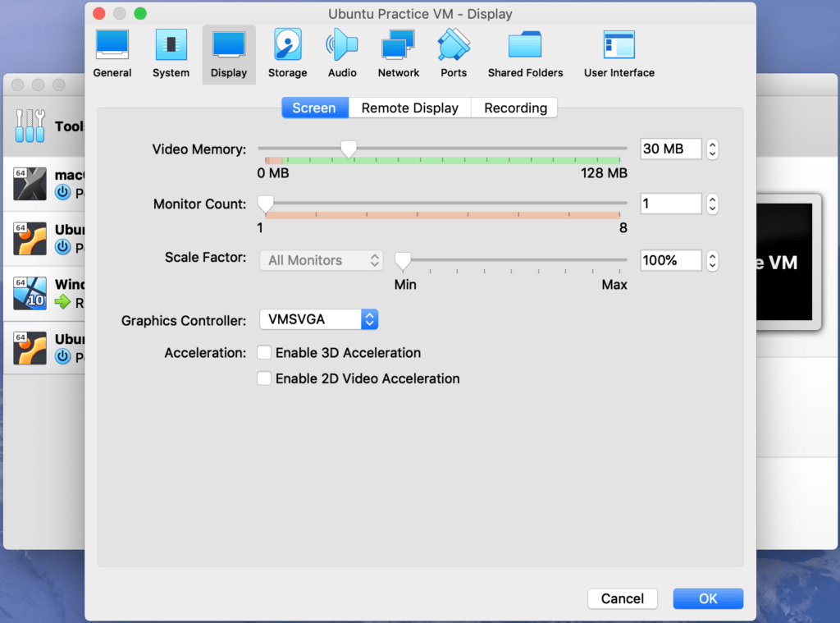Select the Display settings section
Viewport: 840px width, 623px height.
coord(229,54)
